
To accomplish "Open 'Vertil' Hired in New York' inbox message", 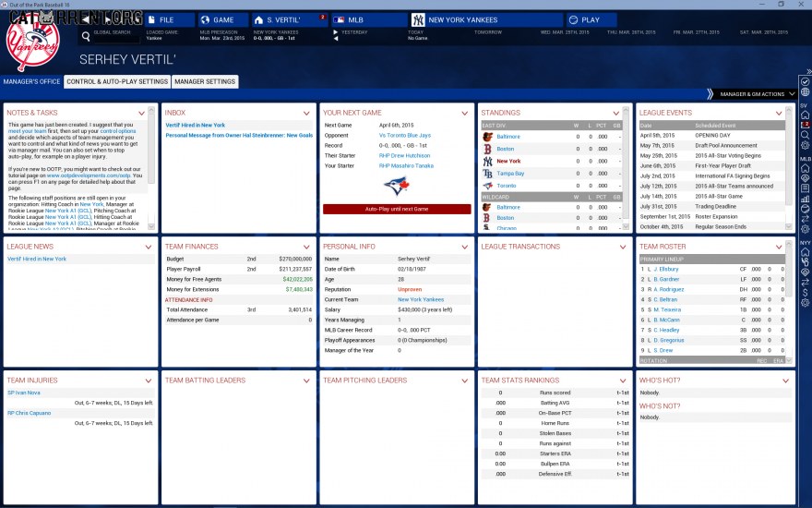I will coord(196,125).
